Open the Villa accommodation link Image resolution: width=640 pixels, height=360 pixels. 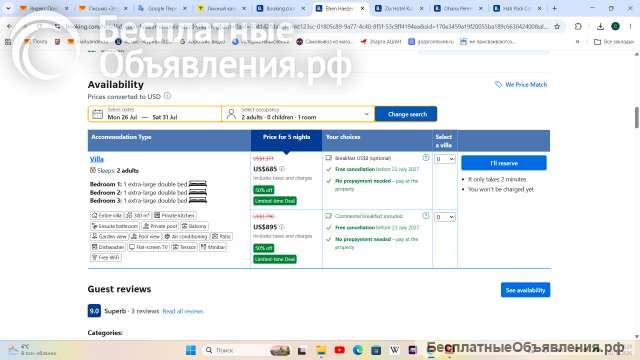97,159
